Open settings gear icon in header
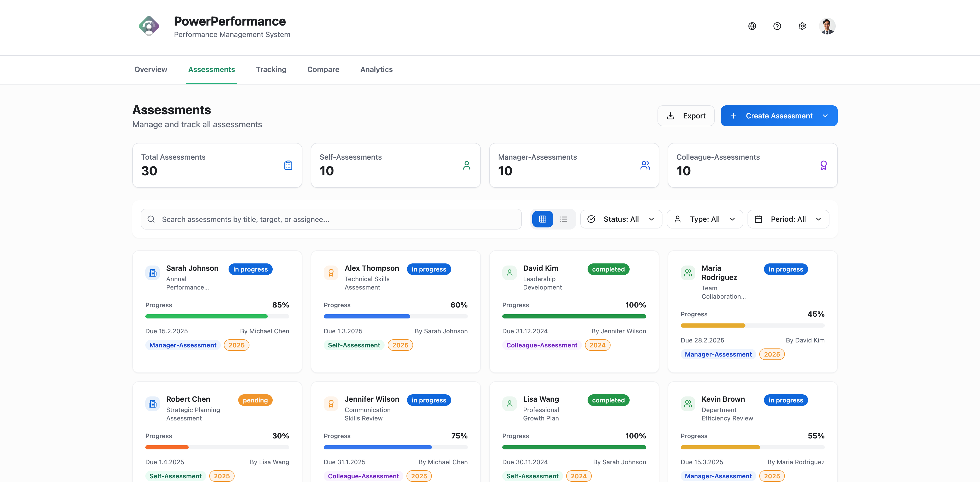Image resolution: width=980 pixels, height=482 pixels. point(802,26)
